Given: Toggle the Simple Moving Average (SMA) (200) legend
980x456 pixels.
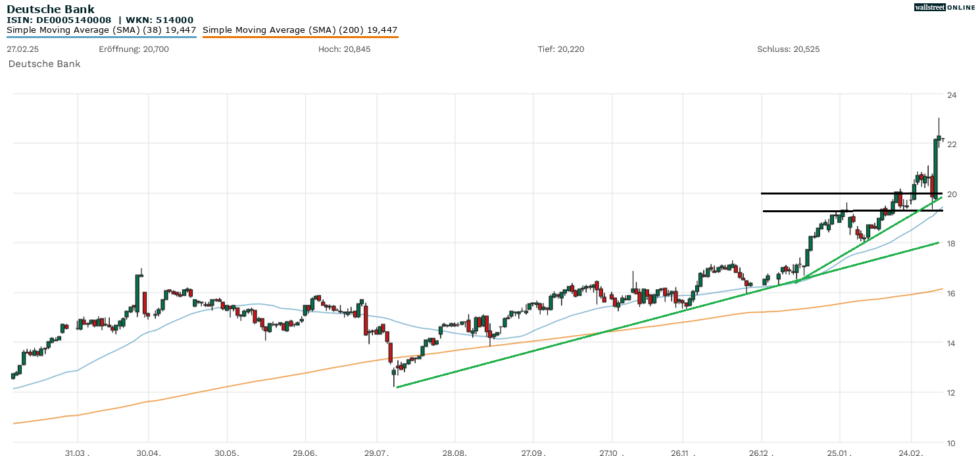Looking at the screenshot, I should click(300, 30).
